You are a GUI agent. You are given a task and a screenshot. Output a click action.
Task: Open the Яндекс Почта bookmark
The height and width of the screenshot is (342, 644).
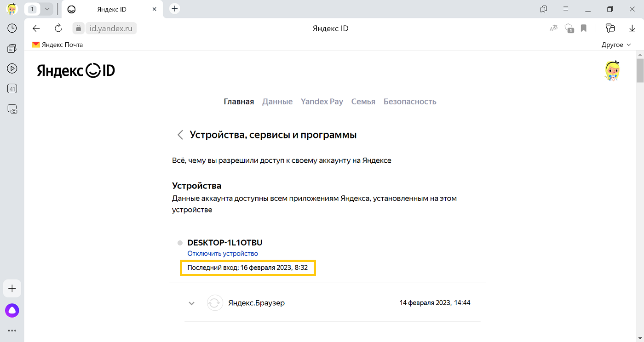pos(57,45)
